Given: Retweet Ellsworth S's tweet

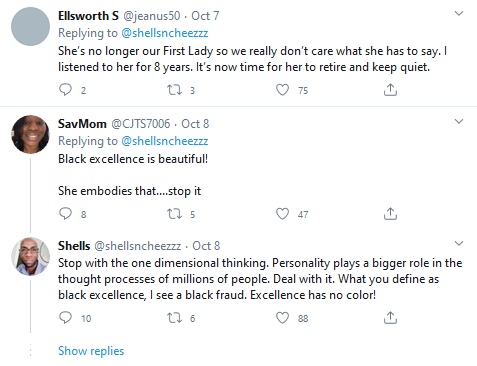Looking at the screenshot, I should [x=174, y=90].
